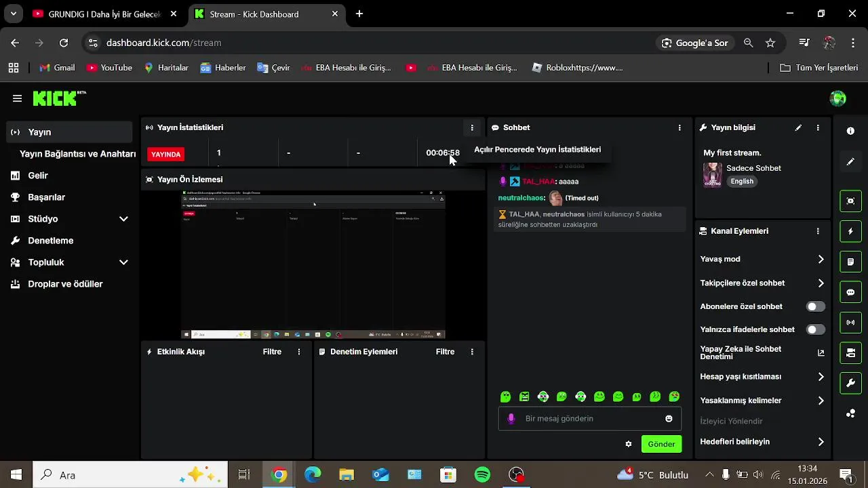Open Yayın Bağlantısı ve Anahtarı page

[77, 154]
